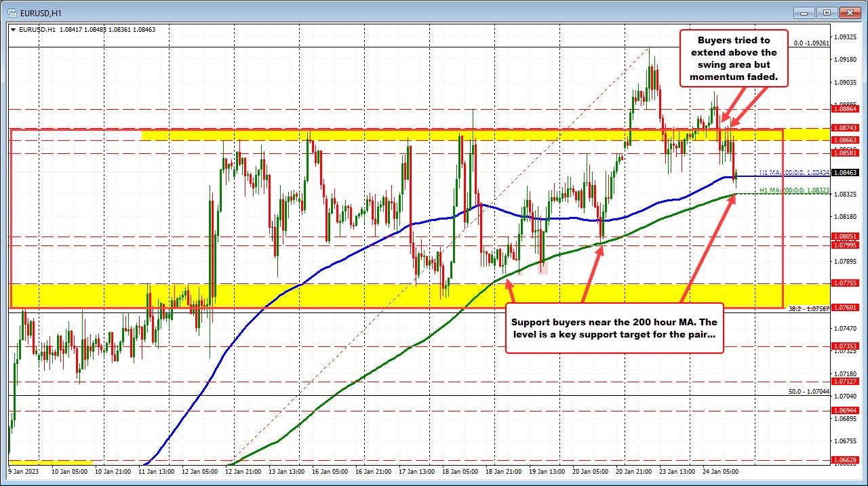Expand the EURUSD,H1 chart dropdown triangle
The image size is (868, 486).
(x=14, y=30)
